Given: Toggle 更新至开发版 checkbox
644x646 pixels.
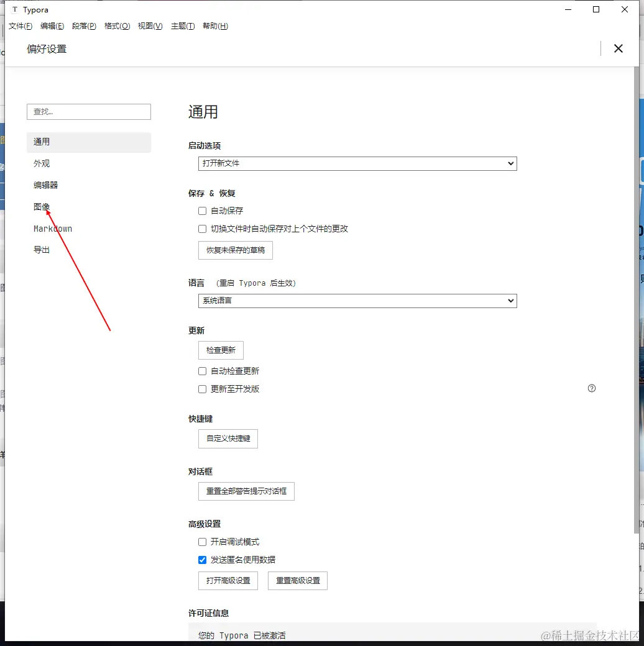Looking at the screenshot, I should [x=202, y=389].
